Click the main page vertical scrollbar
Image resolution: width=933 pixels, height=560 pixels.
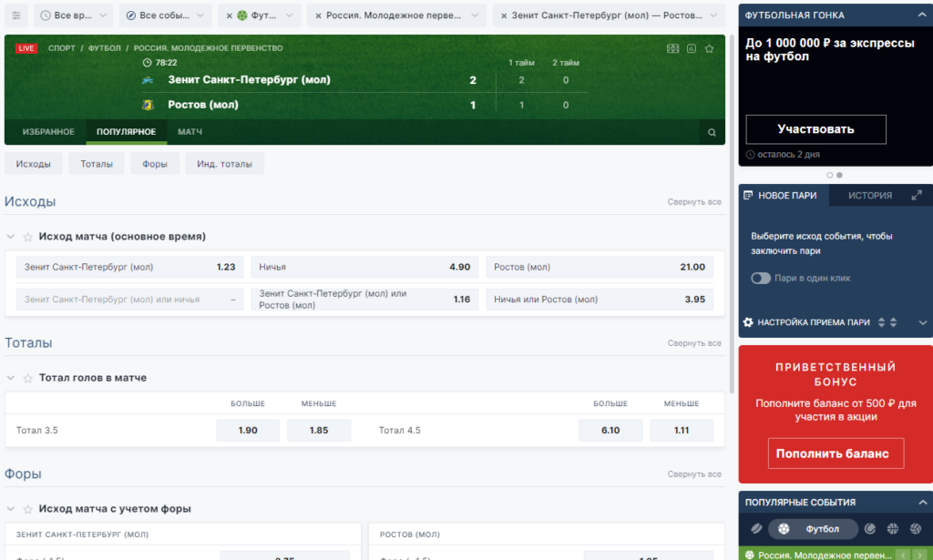(732, 214)
